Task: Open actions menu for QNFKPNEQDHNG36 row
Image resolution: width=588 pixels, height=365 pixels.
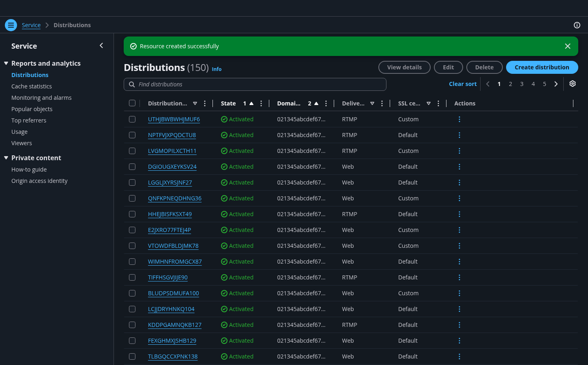Action: pos(459,198)
